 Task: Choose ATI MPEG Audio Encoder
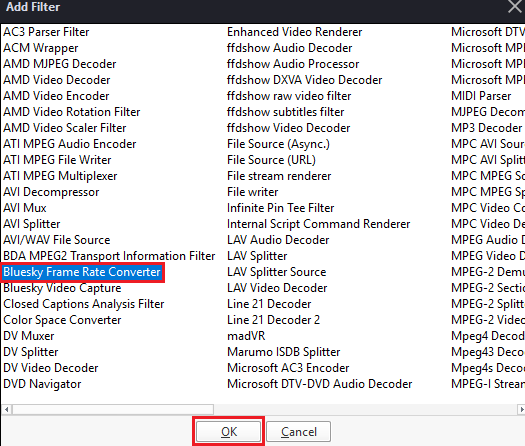pyautogui.click(x=70, y=144)
